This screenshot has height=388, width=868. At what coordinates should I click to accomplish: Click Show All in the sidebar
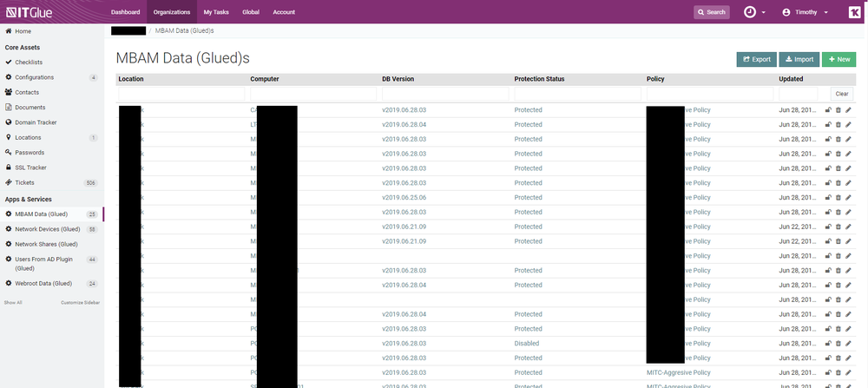click(x=13, y=302)
